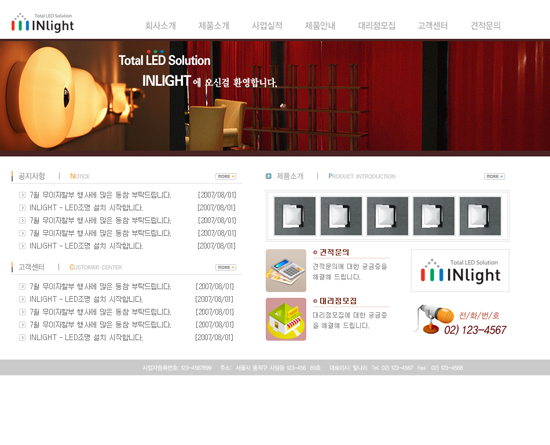Viewport: 550px width, 445px height.
Task: Click the blue icon beside 제품소개 heading
Action: click(x=269, y=176)
